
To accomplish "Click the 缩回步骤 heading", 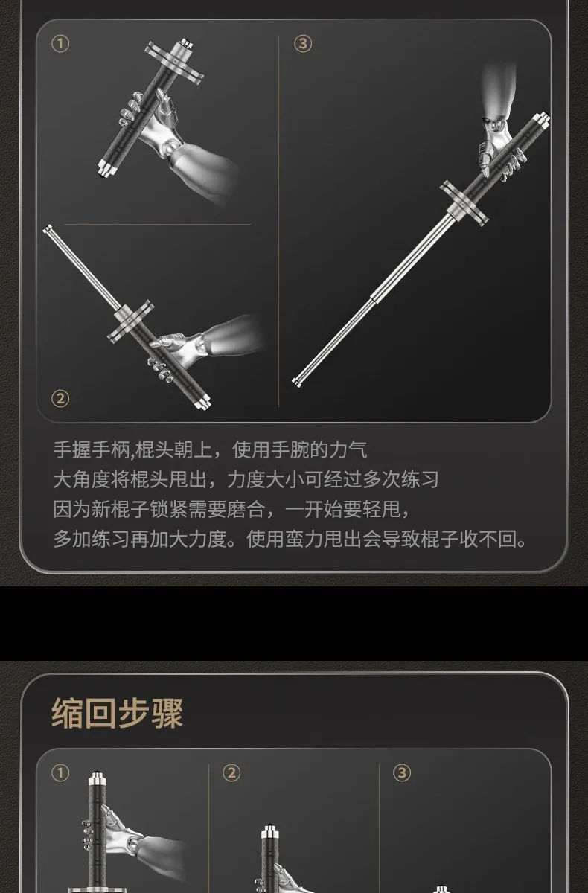I will [x=117, y=712].
